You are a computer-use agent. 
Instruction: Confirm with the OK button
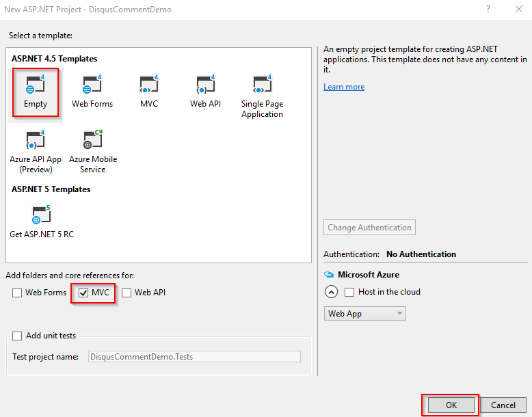tap(451, 405)
